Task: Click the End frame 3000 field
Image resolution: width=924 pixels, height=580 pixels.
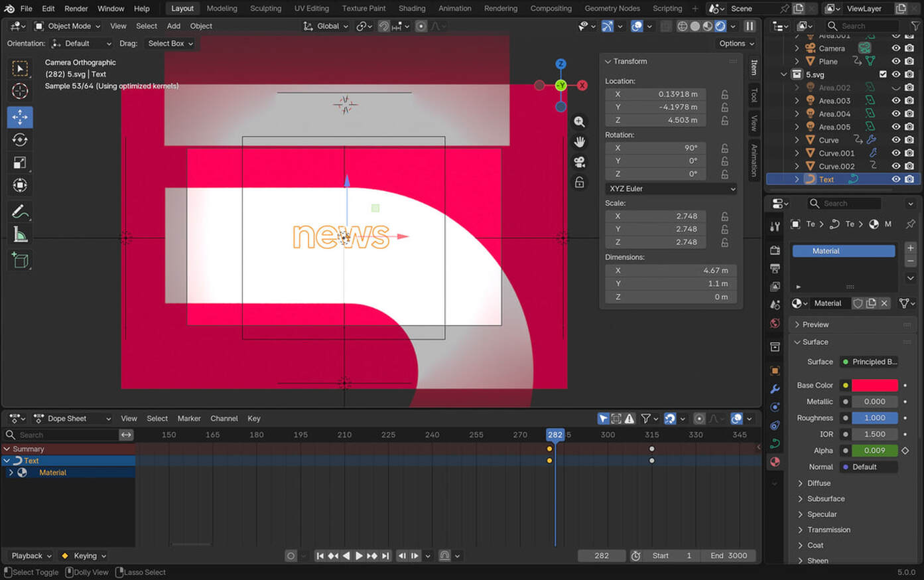Action: (x=728, y=555)
